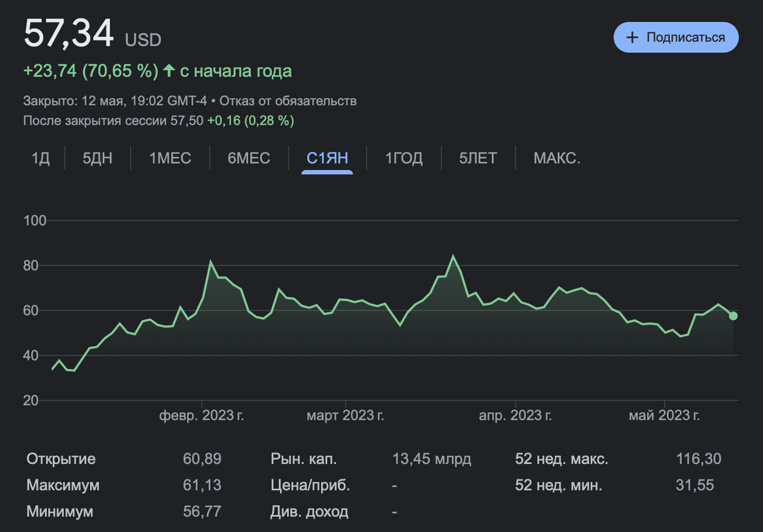The image size is (763, 532).
Task: Click the market cap value 13,45 млрд
Action: 432,459
